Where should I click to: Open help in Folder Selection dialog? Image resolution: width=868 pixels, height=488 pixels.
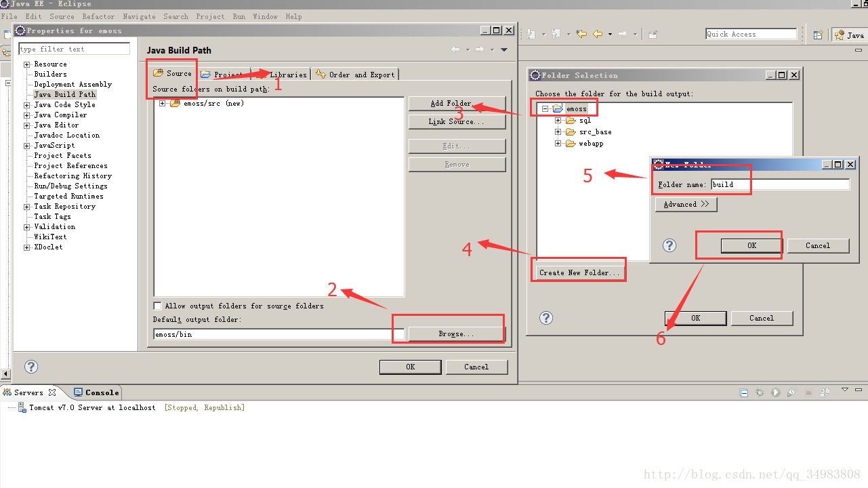point(546,318)
